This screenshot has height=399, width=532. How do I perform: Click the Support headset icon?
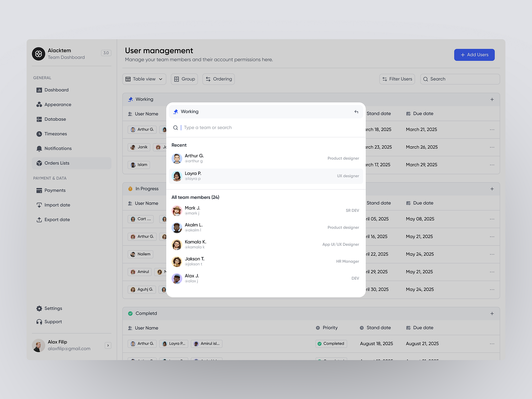coord(39,322)
